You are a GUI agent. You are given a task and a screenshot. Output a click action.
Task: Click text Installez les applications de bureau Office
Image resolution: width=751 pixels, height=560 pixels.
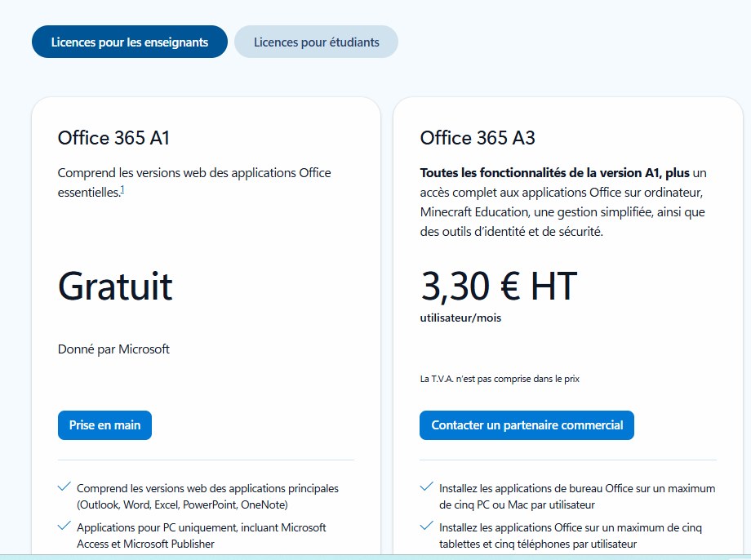coord(577,496)
